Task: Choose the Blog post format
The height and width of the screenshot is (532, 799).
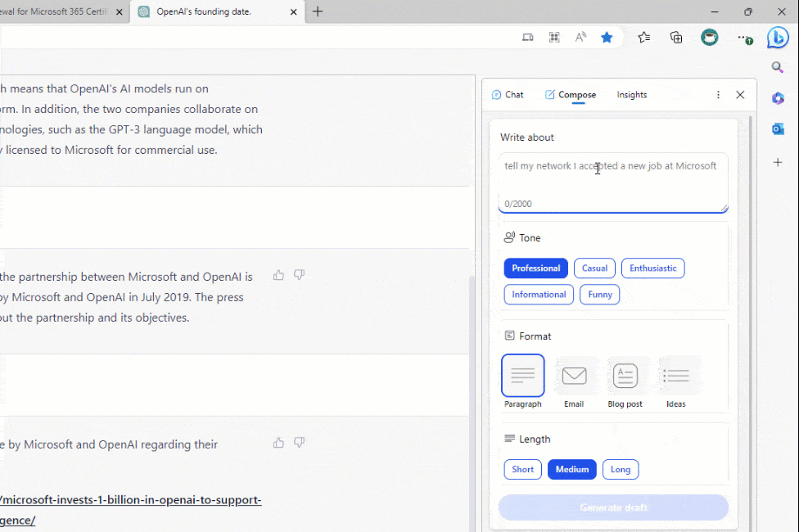Action: coord(625,381)
